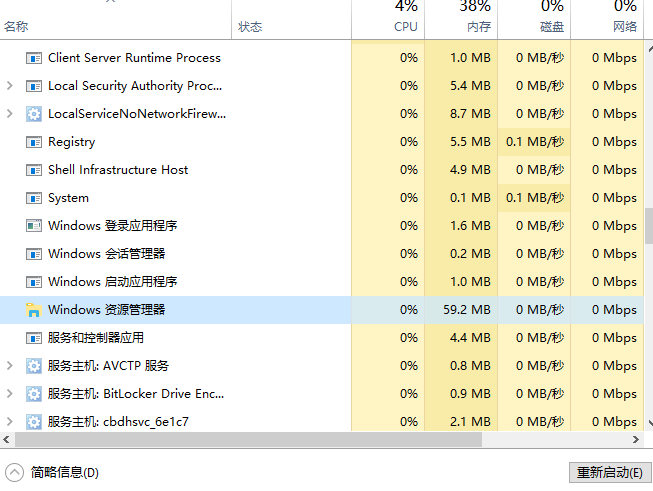Click the Windows 资源管理器 folder icon
653x491 pixels.
[34, 310]
